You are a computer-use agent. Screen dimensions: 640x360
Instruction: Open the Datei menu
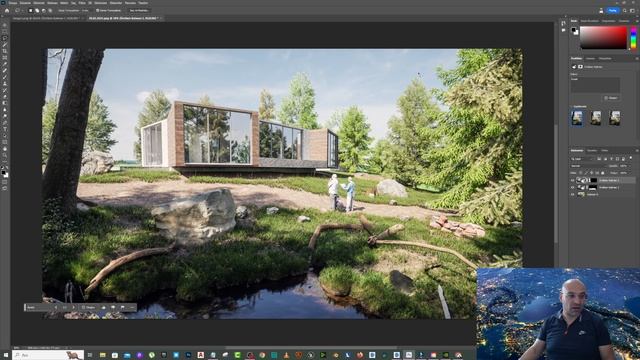tap(13, 3)
